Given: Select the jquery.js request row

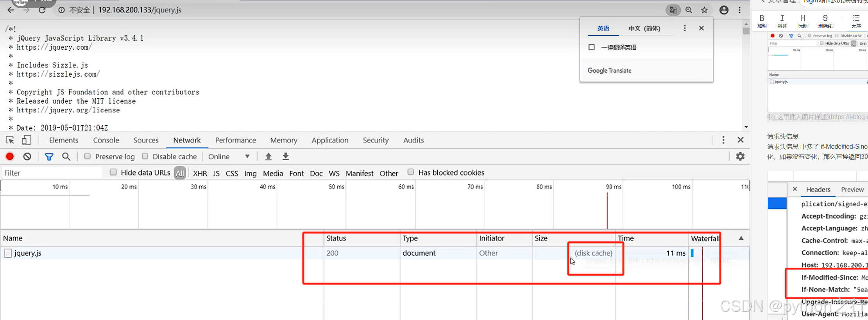Looking at the screenshot, I should coord(375,253).
